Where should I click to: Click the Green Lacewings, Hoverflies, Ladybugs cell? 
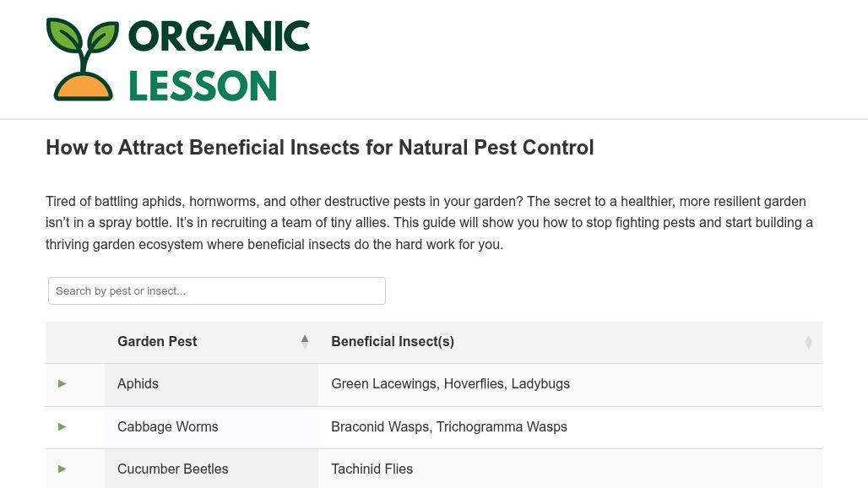pos(450,384)
